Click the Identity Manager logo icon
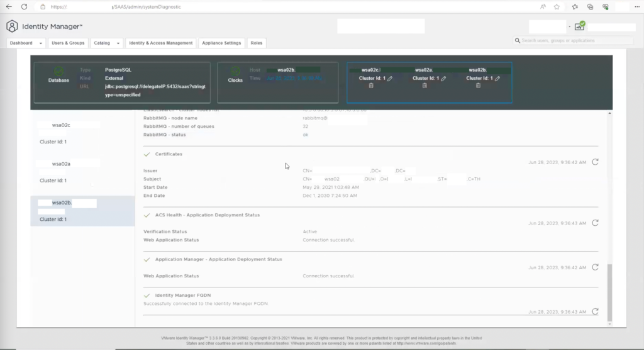Image resolution: width=644 pixels, height=351 pixels. click(x=12, y=26)
